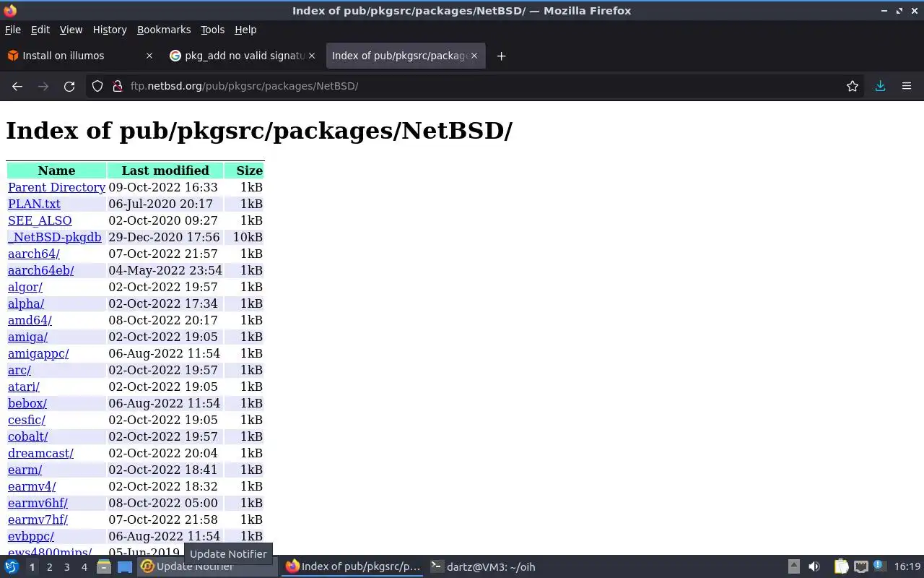Open the aarch64eb/ directory
Screen dimensions: 924x578
(40, 270)
